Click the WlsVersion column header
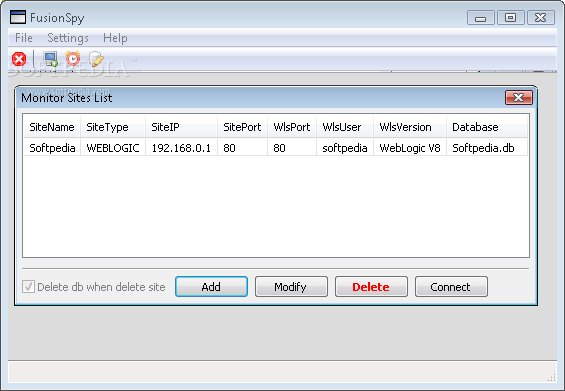Image resolution: width=565 pixels, height=391 pixels. 410,127
